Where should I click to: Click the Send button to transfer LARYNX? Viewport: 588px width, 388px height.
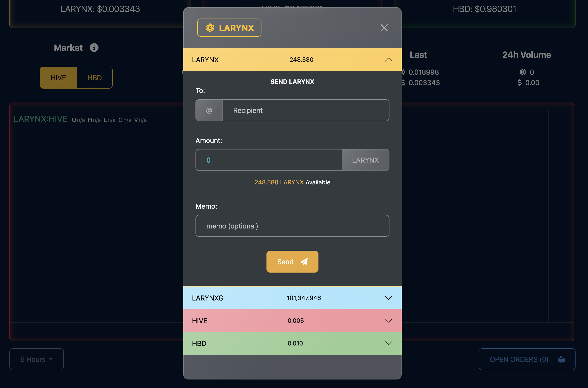(x=292, y=262)
